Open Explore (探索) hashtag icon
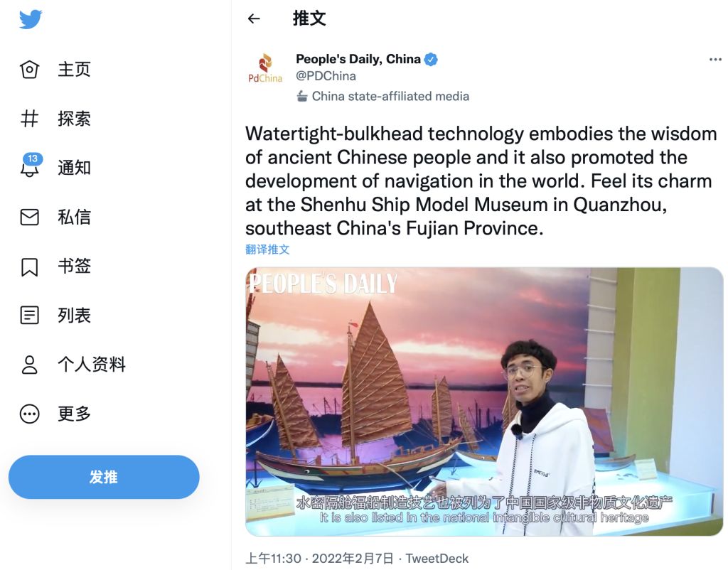This screenshot has width=728, height=570. pos(29,119)
